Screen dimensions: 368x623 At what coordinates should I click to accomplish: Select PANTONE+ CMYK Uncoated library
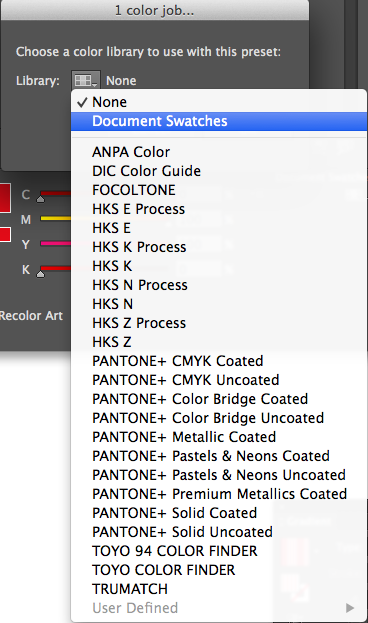tap(219, 380)
